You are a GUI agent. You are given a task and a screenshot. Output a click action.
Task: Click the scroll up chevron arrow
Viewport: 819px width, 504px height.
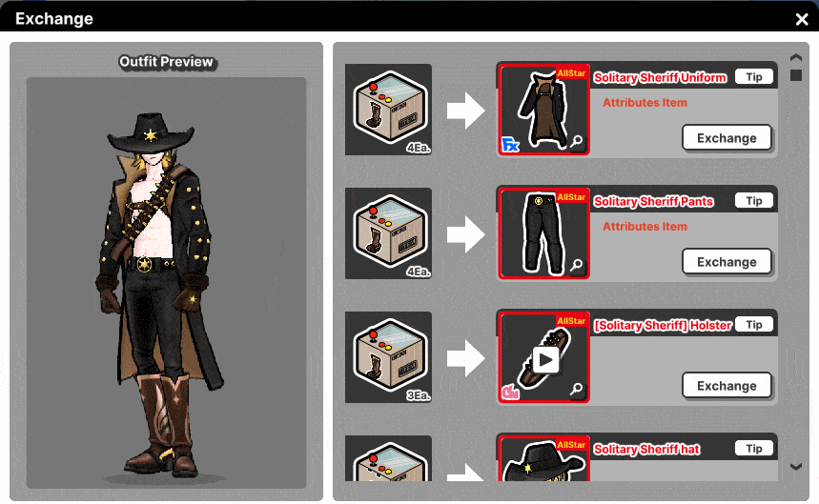(x=796, y=57)
